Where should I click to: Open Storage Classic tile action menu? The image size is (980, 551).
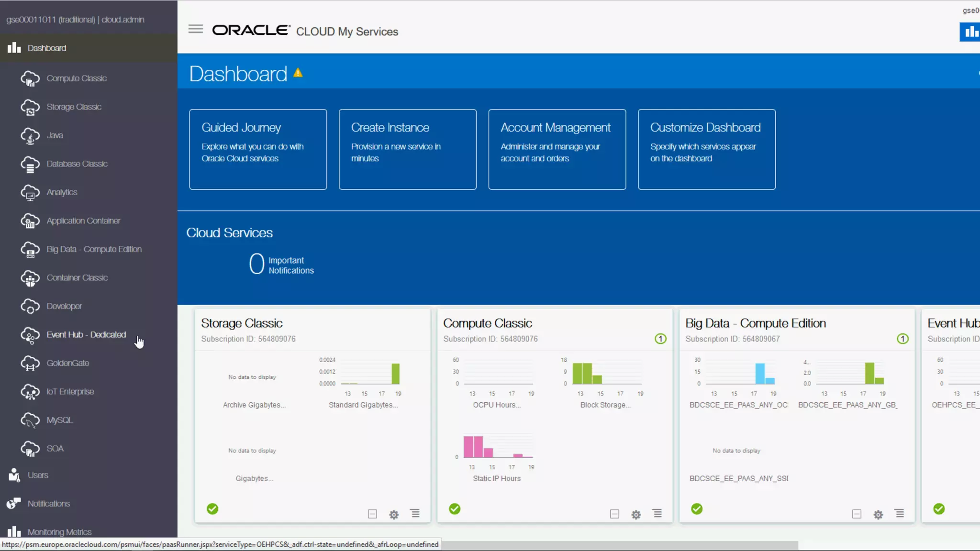click(415, 514)
